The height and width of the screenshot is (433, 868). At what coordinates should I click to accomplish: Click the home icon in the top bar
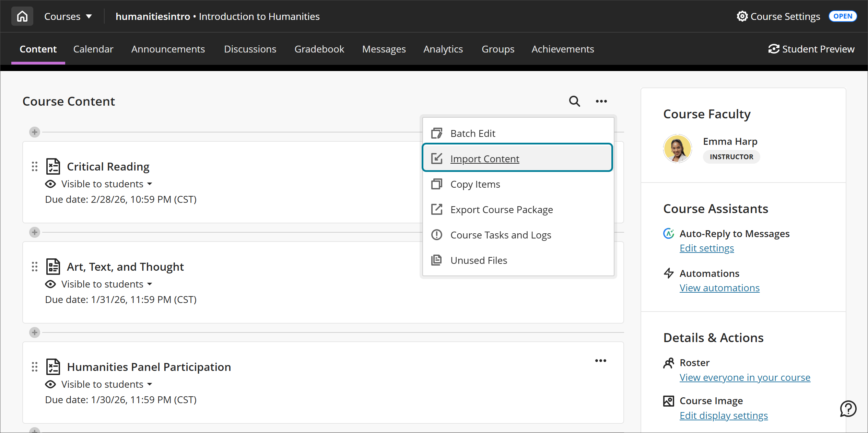(22, 16)
